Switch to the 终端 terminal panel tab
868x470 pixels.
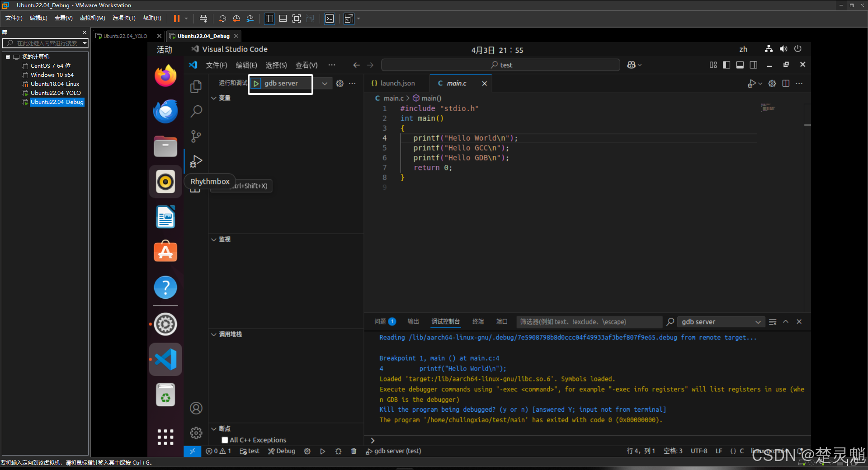[478, 322]
